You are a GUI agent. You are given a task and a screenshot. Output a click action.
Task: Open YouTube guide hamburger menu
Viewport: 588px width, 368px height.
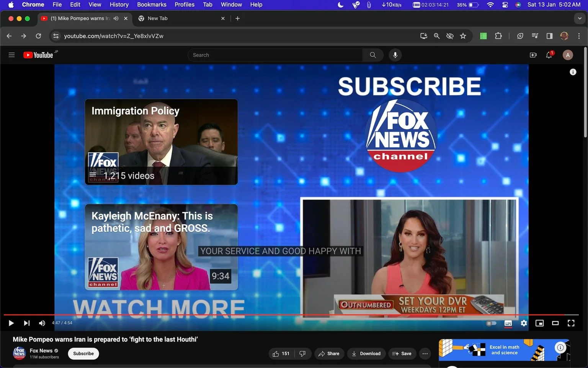11,55
